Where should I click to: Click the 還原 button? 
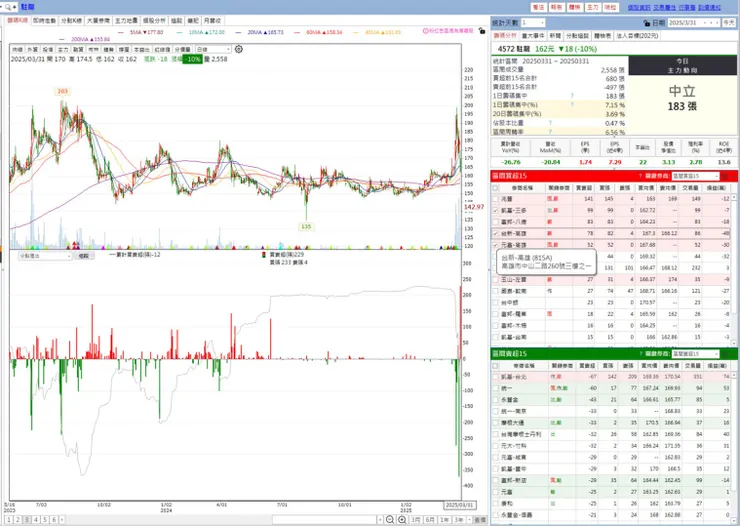coord(480,519)
